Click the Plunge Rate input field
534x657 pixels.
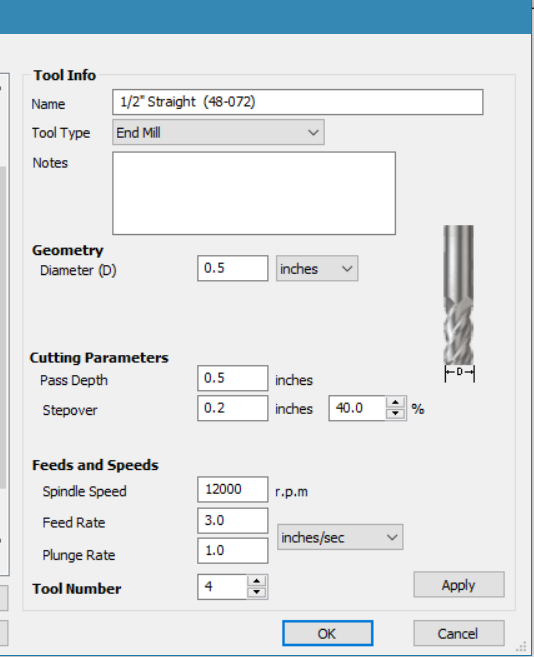[x=233, y=551]
